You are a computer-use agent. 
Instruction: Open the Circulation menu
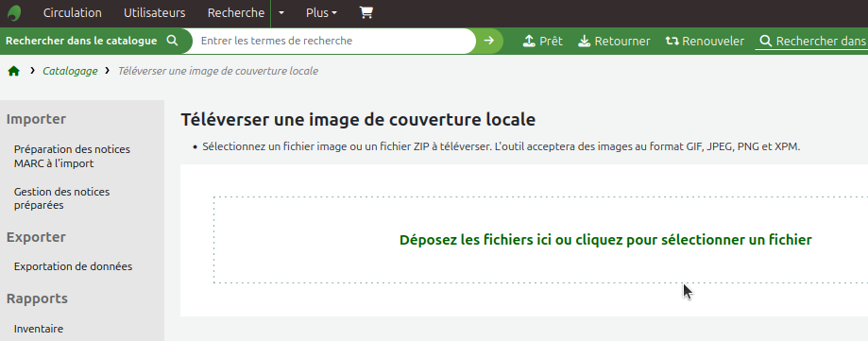pyautogui.click(x=73, y=12)
